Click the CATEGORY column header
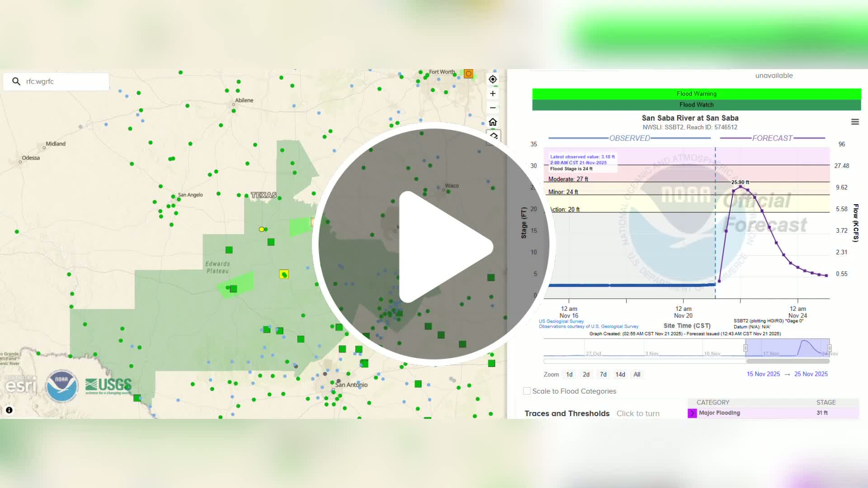 (713, 403)
